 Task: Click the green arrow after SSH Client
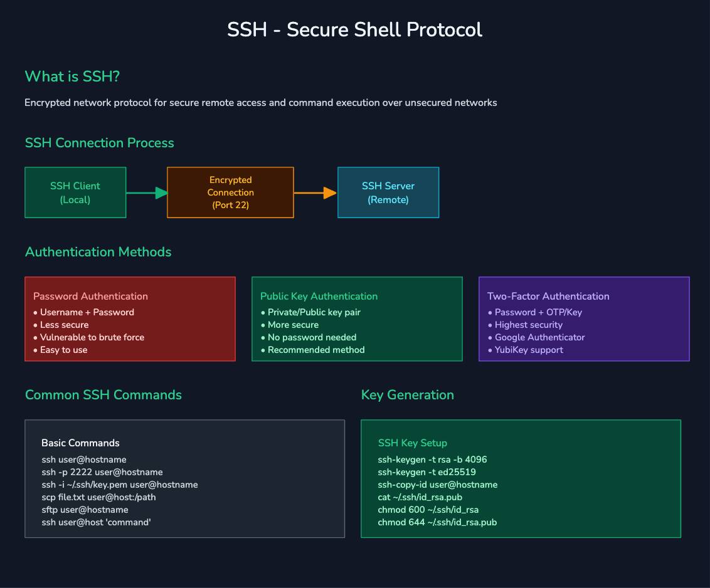[x=146, y=193]
